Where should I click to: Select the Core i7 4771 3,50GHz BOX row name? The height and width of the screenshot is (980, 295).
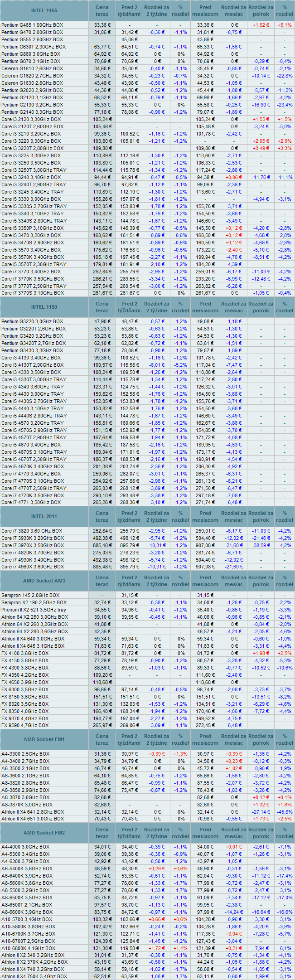point(31,502)
